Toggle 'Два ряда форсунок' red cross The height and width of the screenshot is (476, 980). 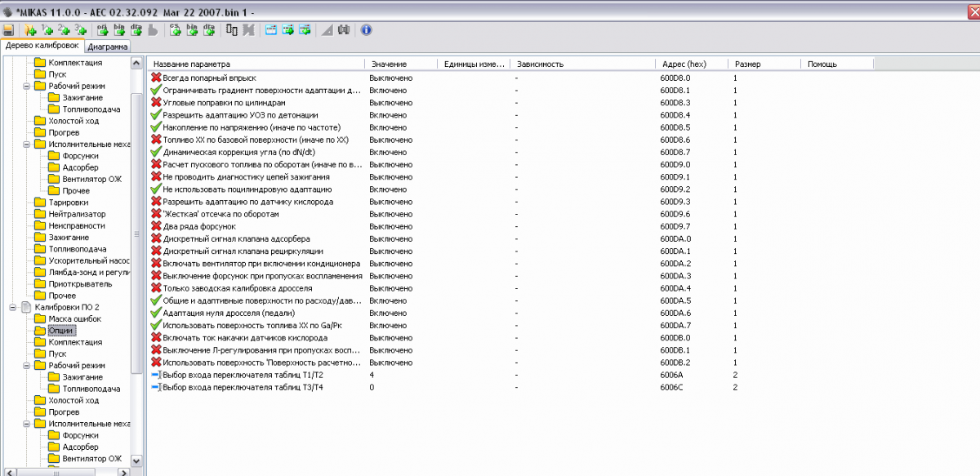click(156, 226)
